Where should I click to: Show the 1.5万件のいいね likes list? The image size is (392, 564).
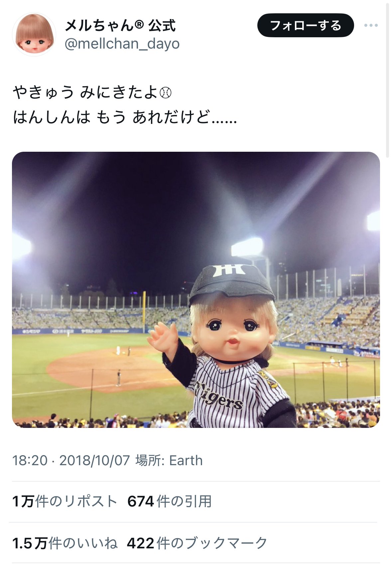(x=65, y=543)
